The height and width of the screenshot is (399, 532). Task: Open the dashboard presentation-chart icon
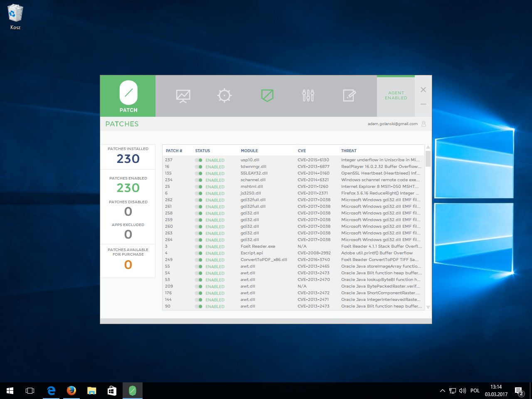coord(183,96)
